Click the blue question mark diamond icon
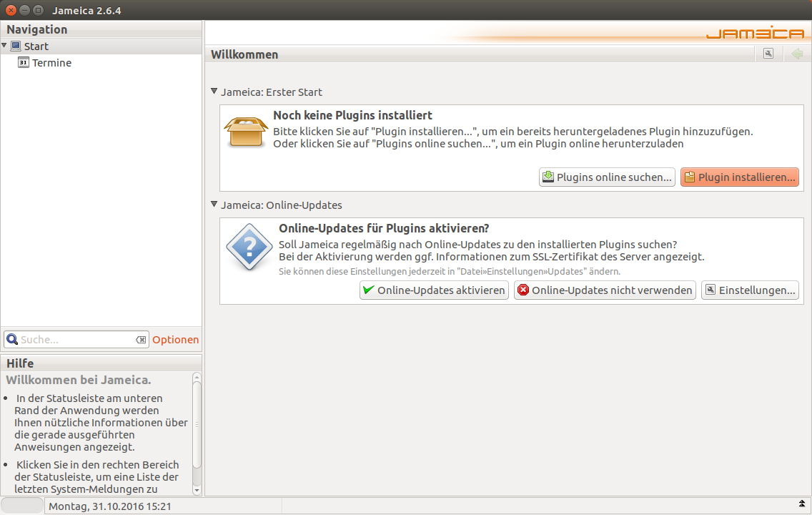Screen dimensions: 812x515 click(249, 247)
